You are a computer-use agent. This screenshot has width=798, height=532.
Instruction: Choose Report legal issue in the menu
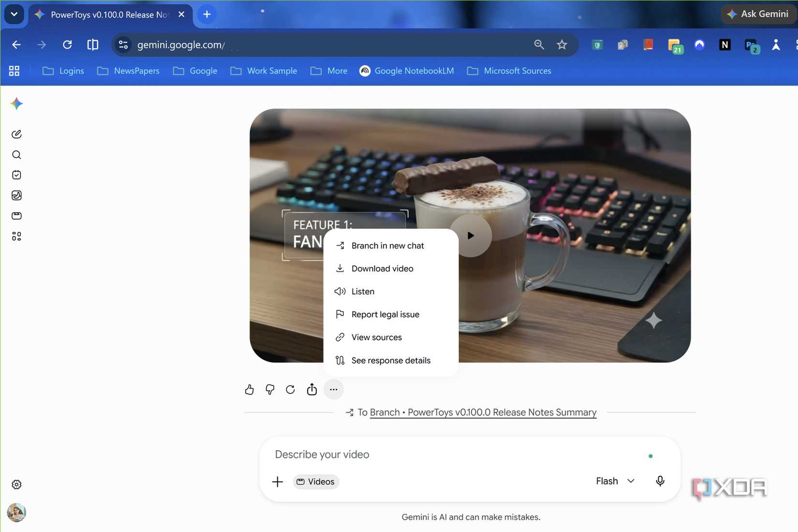tap(391, 314)
